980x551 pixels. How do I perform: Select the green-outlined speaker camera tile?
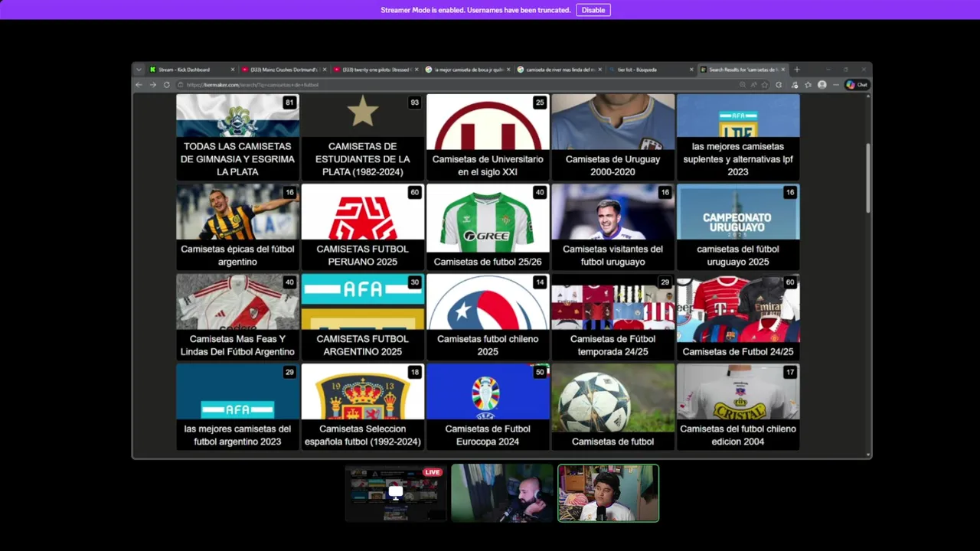608,494
